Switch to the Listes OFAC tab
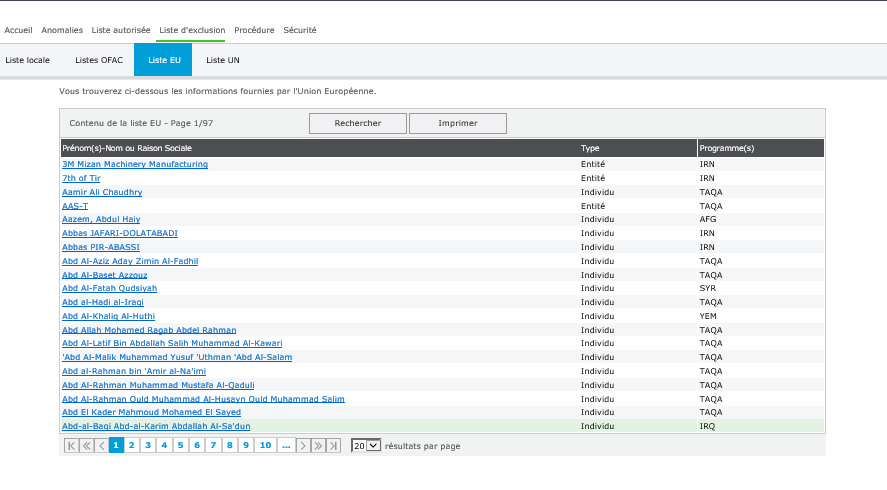Screen dimensions: 887x490 coord(99,60)
